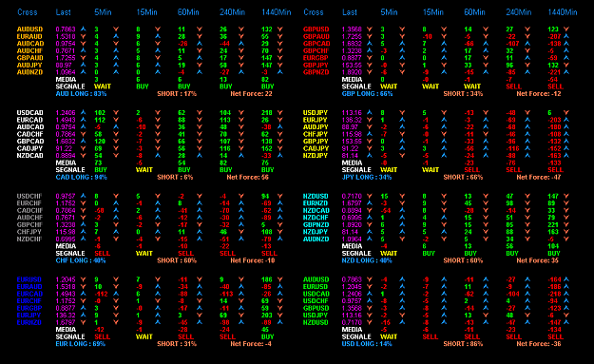
Task: Click the 'AUD LONG : 83%' summary
Action: 81,93
